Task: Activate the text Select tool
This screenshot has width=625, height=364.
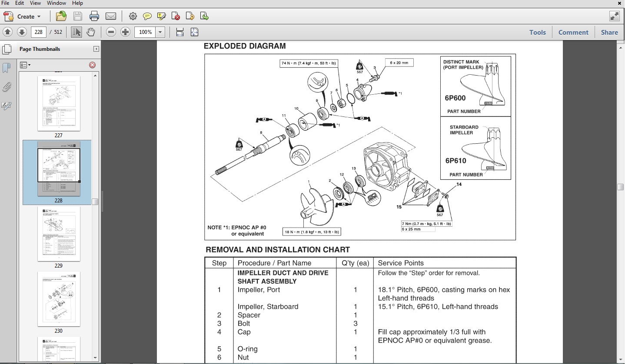Action: (76, 32)
